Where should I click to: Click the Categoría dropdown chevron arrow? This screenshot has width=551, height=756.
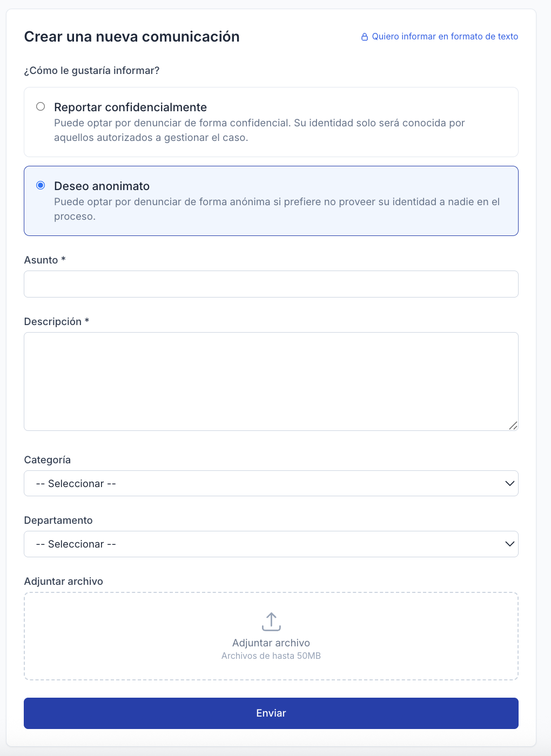[509, 483]
